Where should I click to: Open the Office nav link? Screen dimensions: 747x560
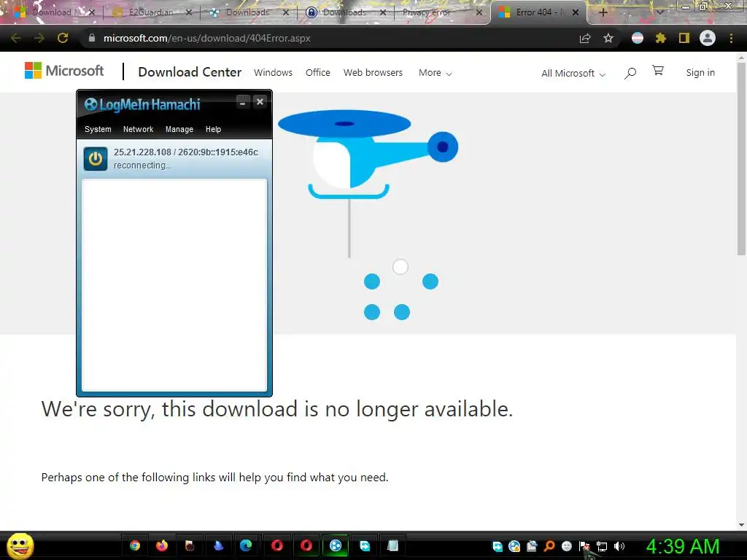point(318,72)
